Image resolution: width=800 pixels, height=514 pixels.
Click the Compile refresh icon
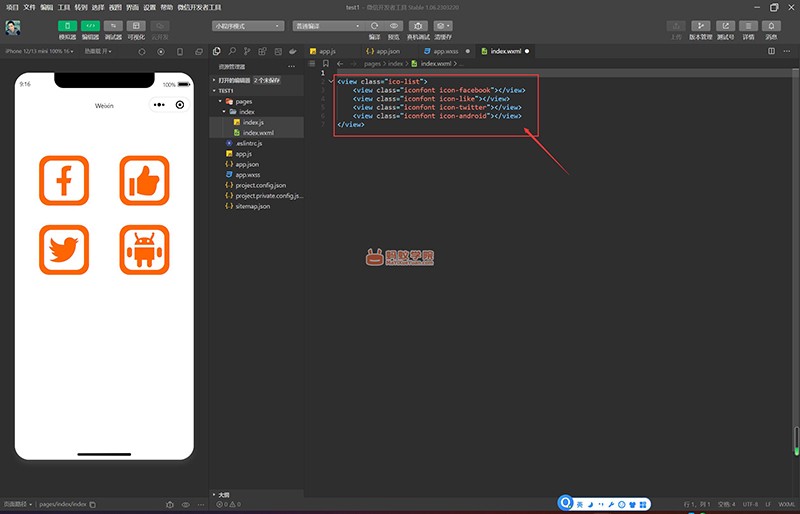tap(374, 26)
